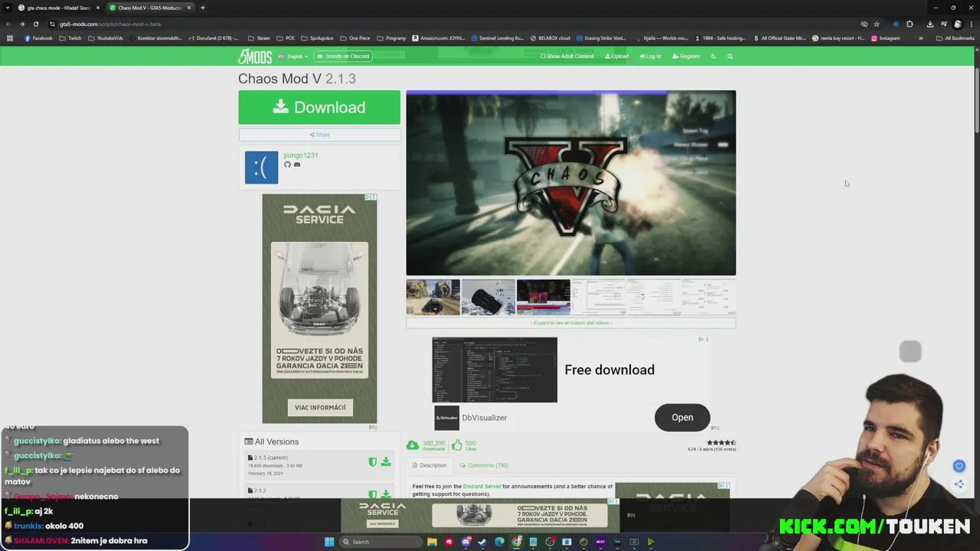Open the pongo1231 author name link
This screenshot has width=980, height=551.
pos(301,155)
